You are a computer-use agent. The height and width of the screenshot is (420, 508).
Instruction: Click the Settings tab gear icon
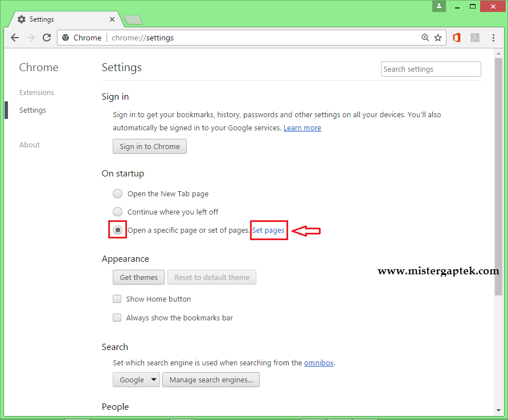(x=22, y=19)
